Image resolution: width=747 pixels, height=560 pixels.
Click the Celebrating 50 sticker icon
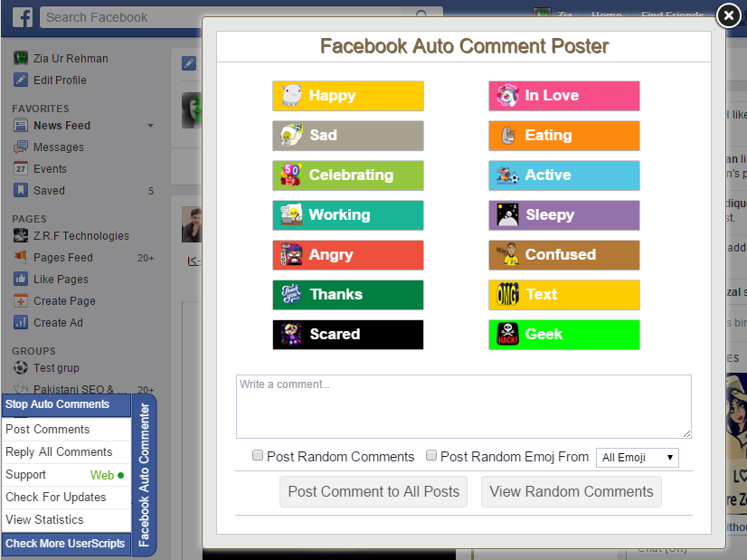click(x=291, y=175)
